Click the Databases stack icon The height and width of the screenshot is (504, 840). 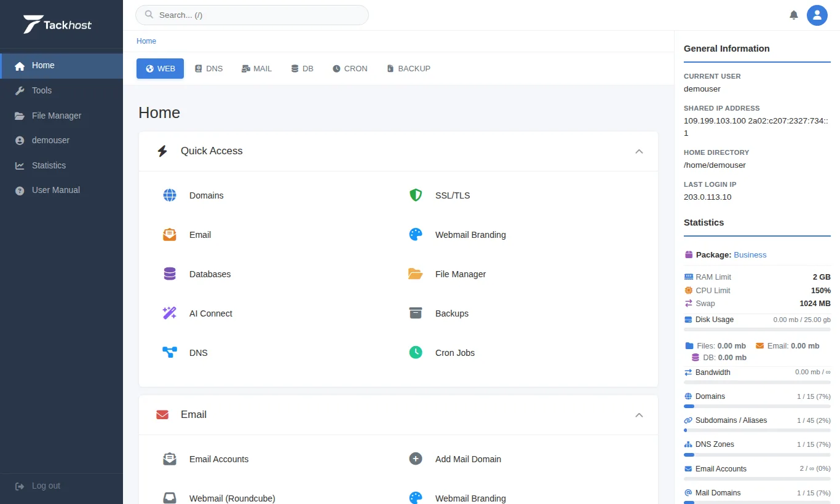[x=170, y=274]
